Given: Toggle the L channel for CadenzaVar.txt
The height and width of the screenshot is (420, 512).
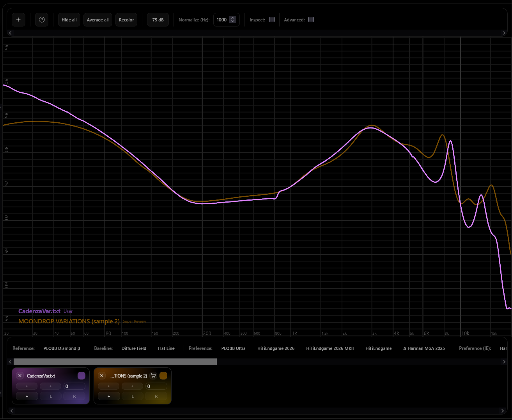Looking at the screenshot, I should 51,396.
